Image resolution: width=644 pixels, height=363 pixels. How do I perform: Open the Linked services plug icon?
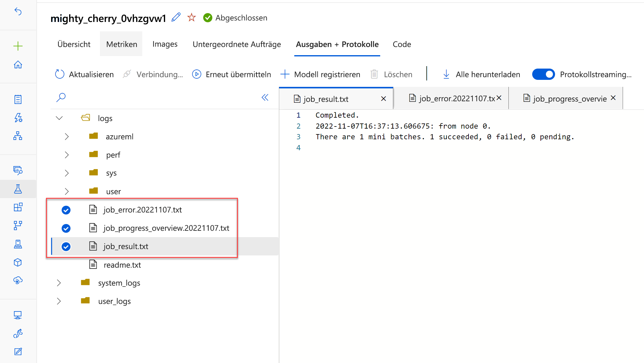coord(18,333)
